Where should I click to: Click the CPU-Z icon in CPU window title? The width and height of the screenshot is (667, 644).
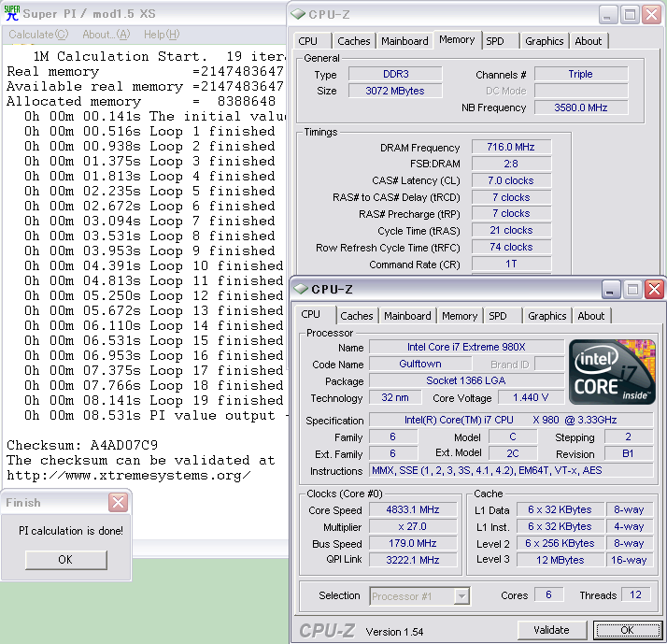[x=301, y=289]
